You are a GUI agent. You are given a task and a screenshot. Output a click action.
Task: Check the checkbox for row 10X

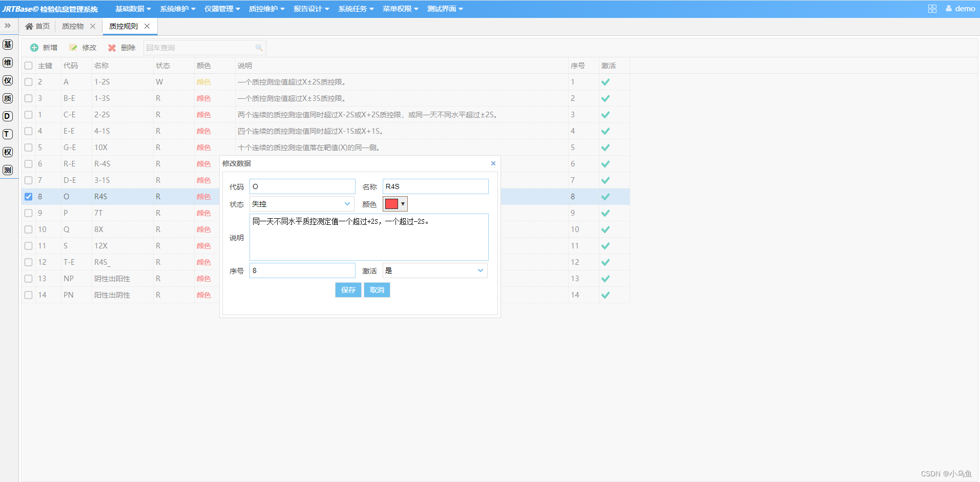pyautogui.click(x=28, y=148)
